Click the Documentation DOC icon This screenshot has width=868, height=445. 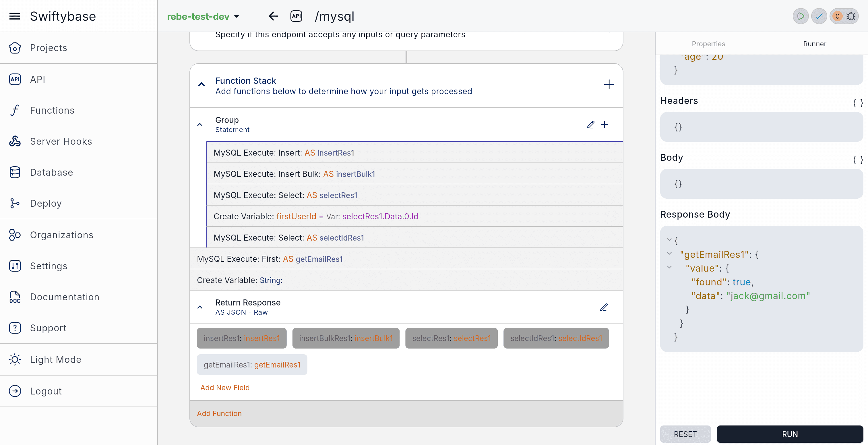pyautogui.click(x=15, y=297)
